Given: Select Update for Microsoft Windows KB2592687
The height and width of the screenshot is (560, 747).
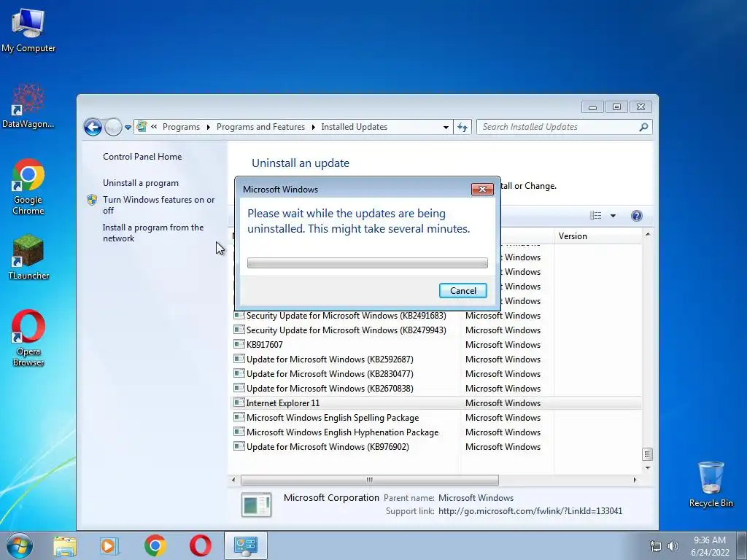Looking at the screenshot, I should click(x=436, y=359).
